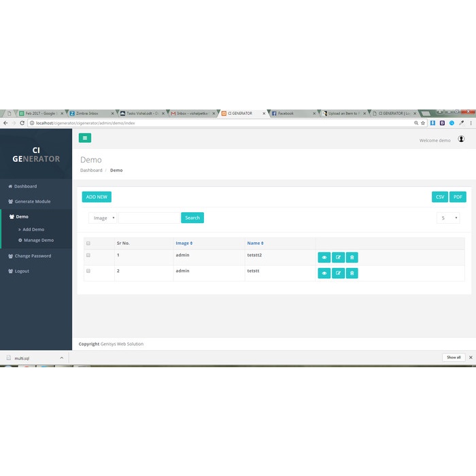Export the table as CSV

click(440, 197)
